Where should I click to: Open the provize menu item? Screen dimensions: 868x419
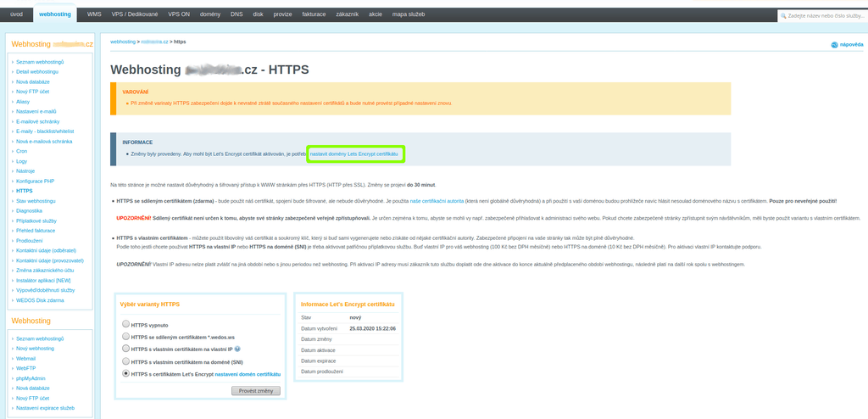(282, 14)
